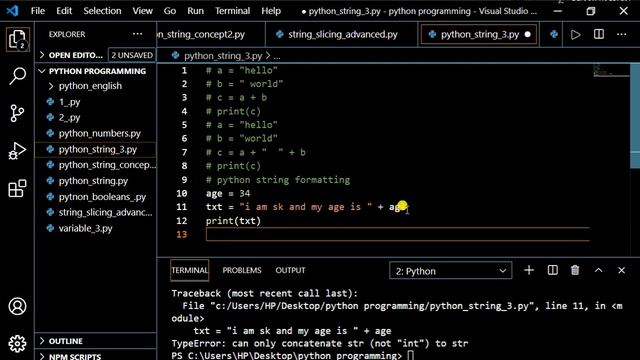
Task: Kill the terminal with trash icon
Action: click(x=575, y=270)
